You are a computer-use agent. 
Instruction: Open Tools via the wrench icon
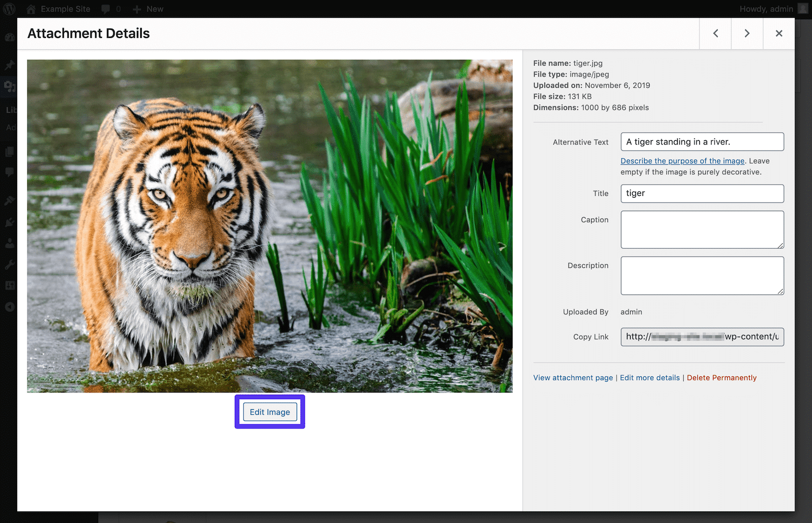coord(9,264)
